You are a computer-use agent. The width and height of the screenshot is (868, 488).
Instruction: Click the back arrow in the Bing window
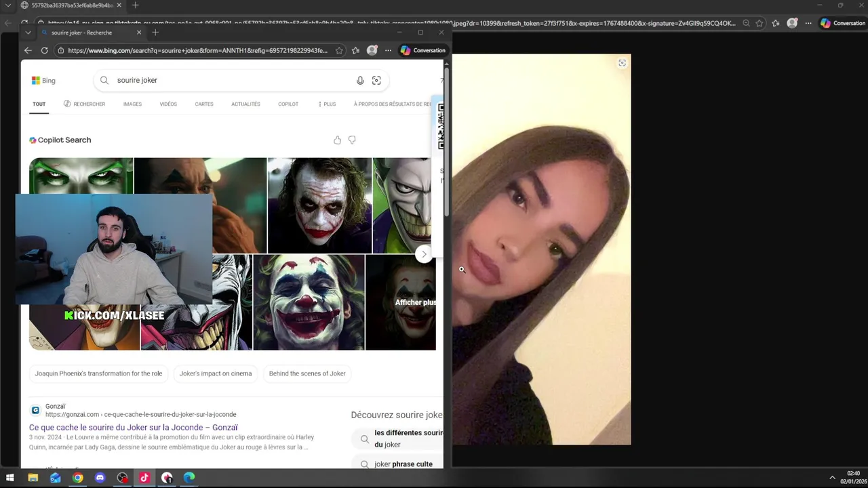pos(28,50)
